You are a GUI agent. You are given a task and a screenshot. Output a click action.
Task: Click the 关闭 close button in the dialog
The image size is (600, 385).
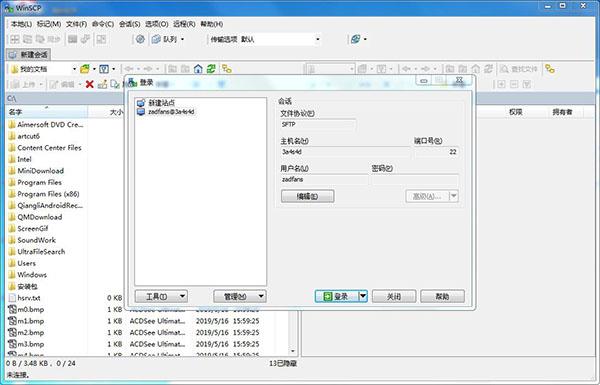(394, 296)
